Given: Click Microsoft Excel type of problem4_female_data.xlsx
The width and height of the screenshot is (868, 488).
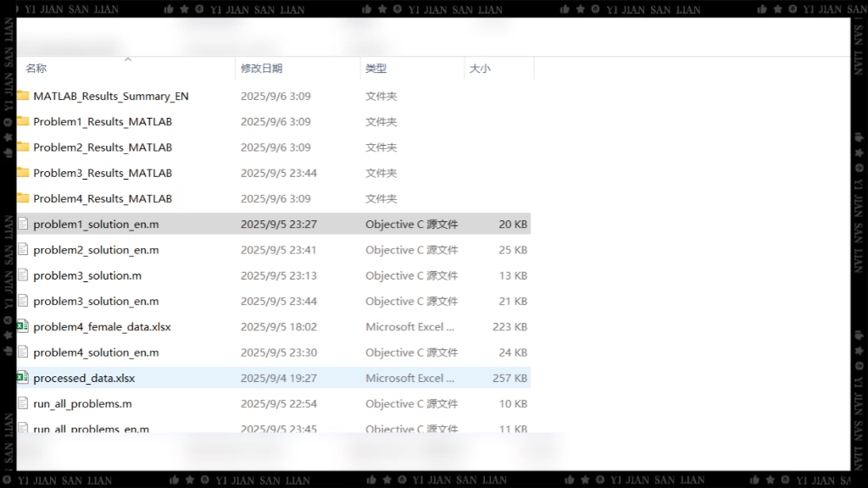Looking at the screenshot, I should [x=409, y=326].
